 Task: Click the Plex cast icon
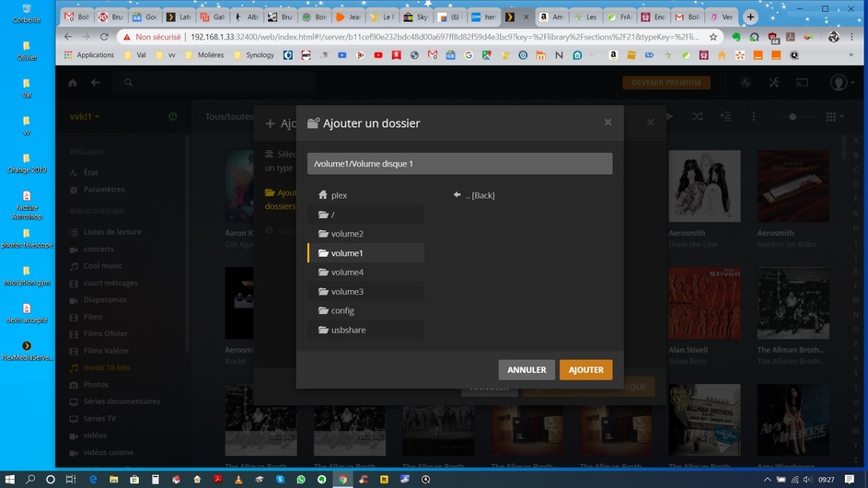802,83
